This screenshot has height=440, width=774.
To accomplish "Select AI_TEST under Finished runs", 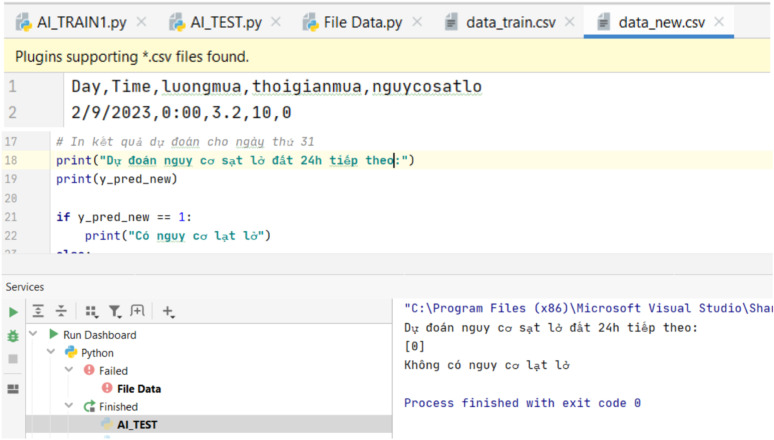I will point(137,425).
